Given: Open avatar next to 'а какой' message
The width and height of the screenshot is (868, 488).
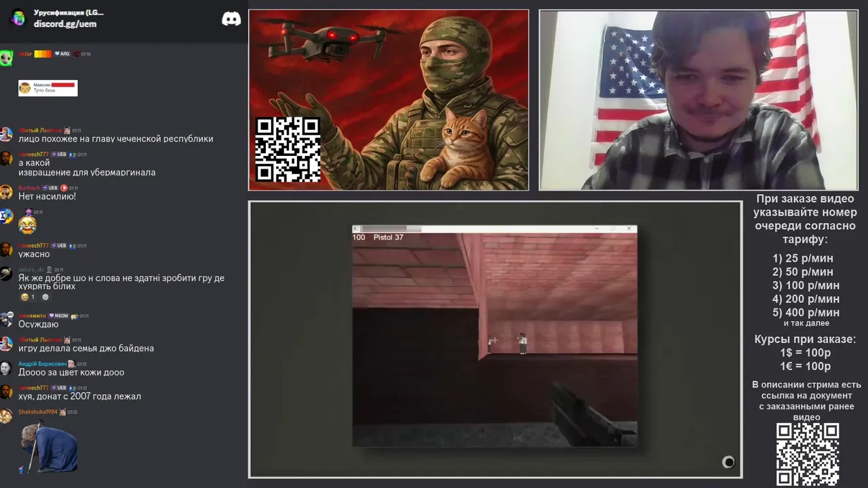Looking at the screenshot, I should [5, 158].
